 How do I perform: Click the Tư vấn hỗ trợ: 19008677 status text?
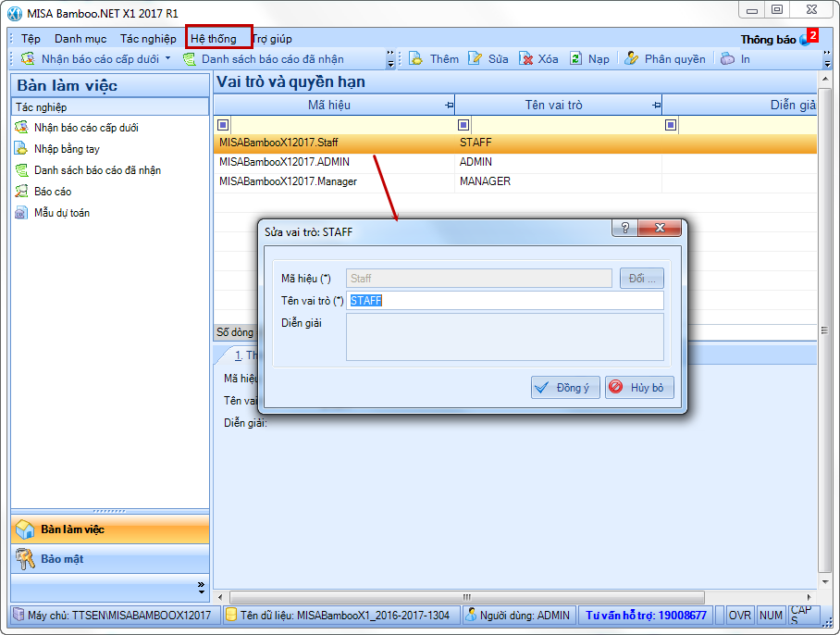[x=646, y=616]
